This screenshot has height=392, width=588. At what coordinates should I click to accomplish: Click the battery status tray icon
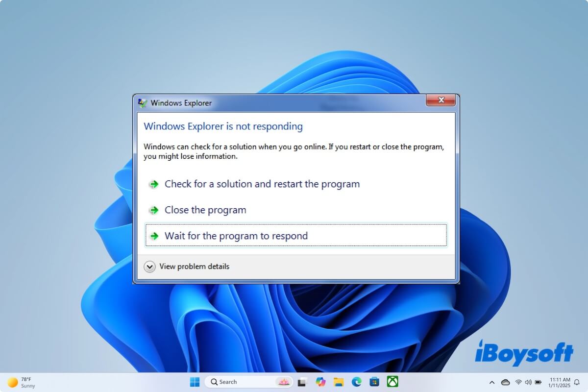(x=538, y=382)
